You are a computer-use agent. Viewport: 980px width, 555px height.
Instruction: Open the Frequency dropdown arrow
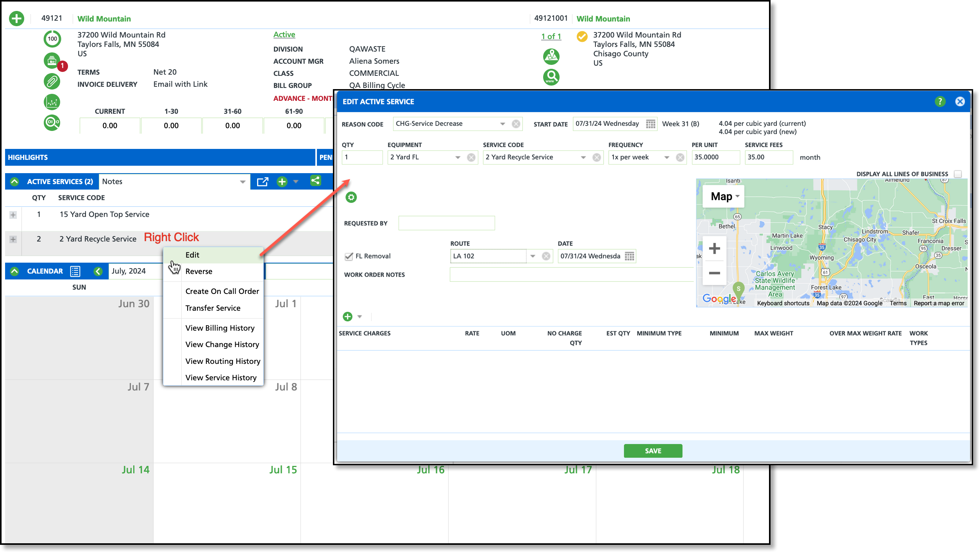click(667, 158)
